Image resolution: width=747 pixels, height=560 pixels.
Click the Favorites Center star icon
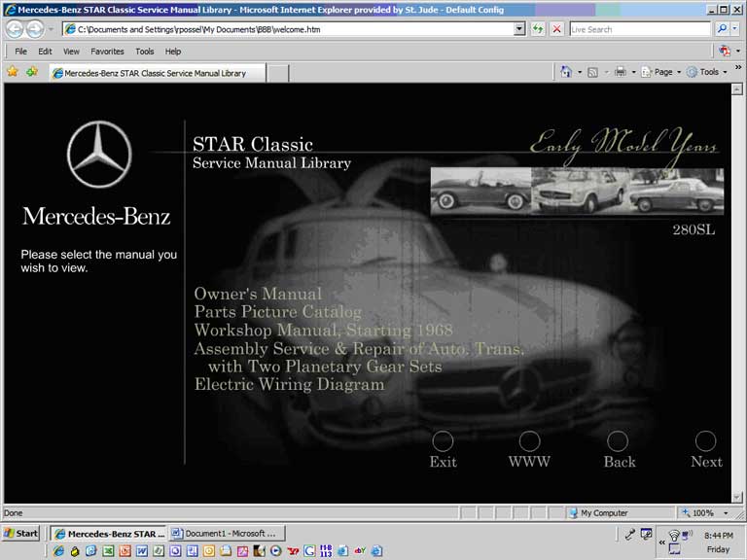point(13,72)
